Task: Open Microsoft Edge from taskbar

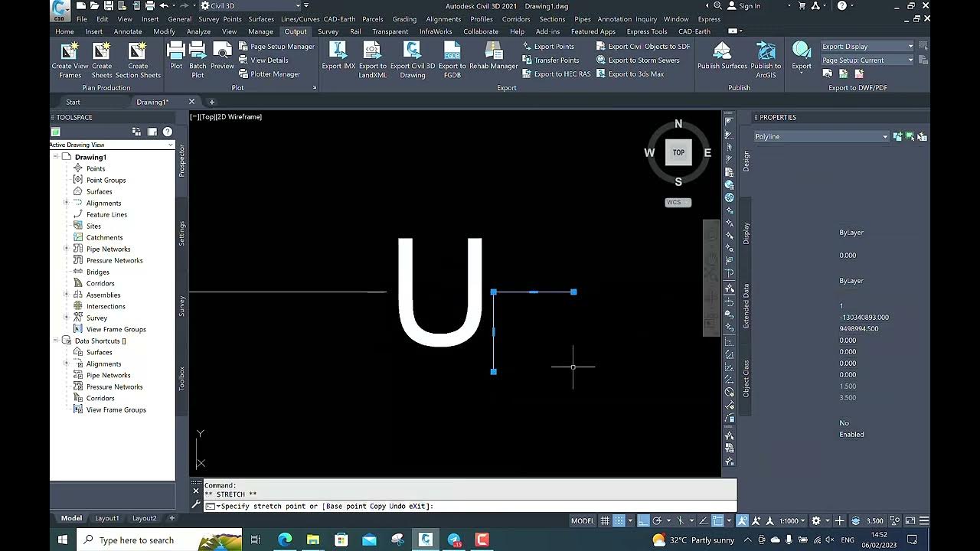Action: click(285, 540)
